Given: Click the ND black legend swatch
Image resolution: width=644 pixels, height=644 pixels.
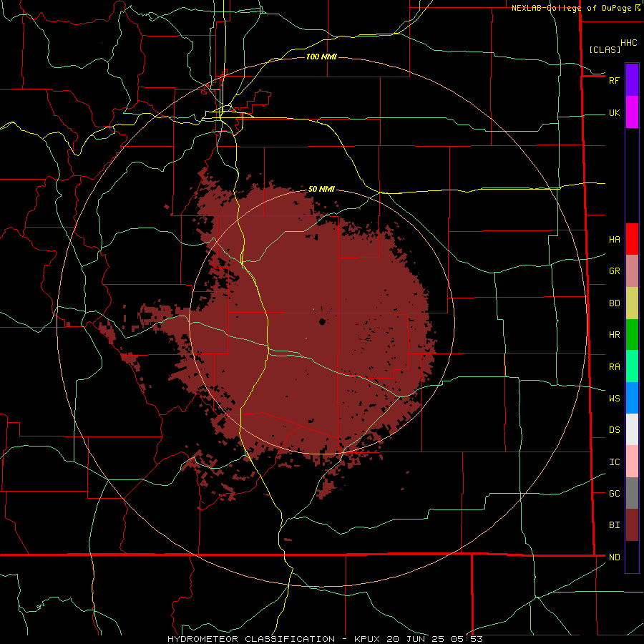Looking at the screenshot, I should coord(632,557).
